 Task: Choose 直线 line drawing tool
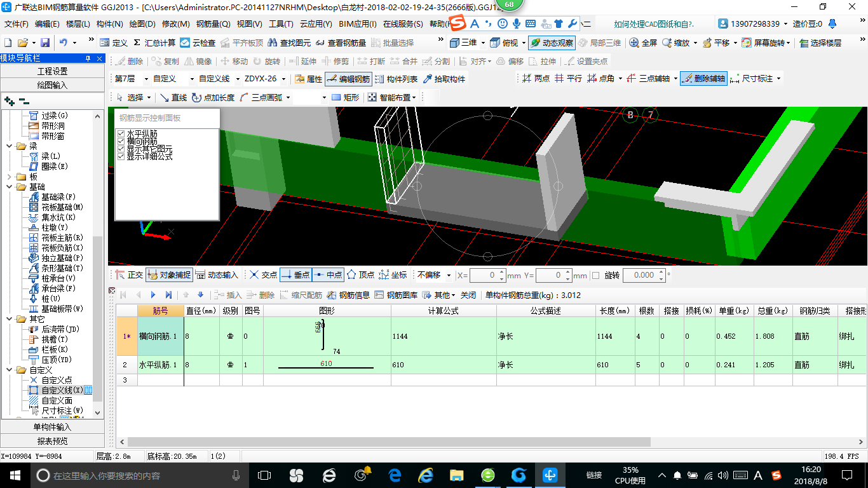tap(173, 97)
